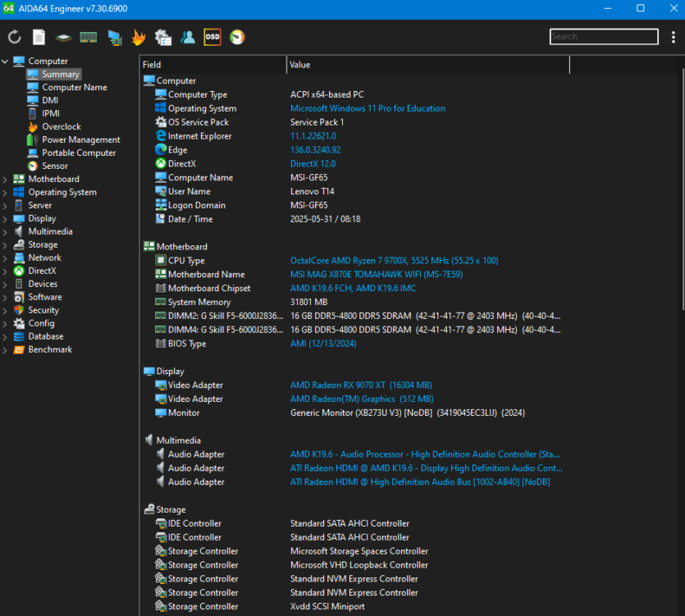
Task: Click the monitor diagnostics toolbar icon
Action: pyautogui.click(x=115, y=38)
